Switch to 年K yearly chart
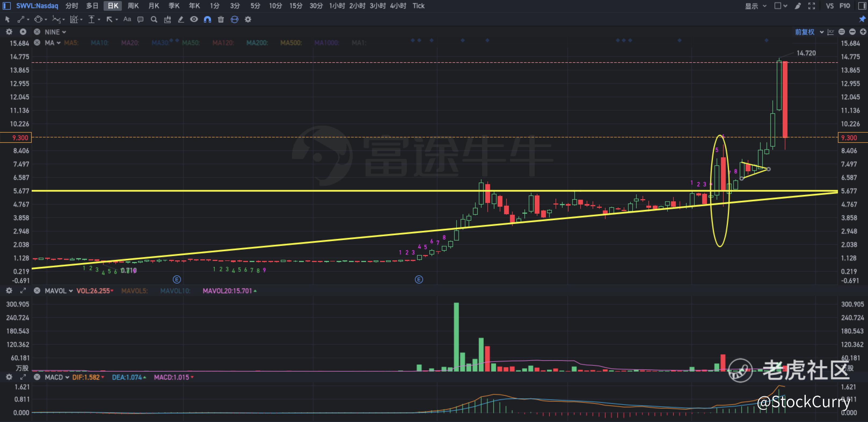 pyautogui.click(x=194, y=6)
